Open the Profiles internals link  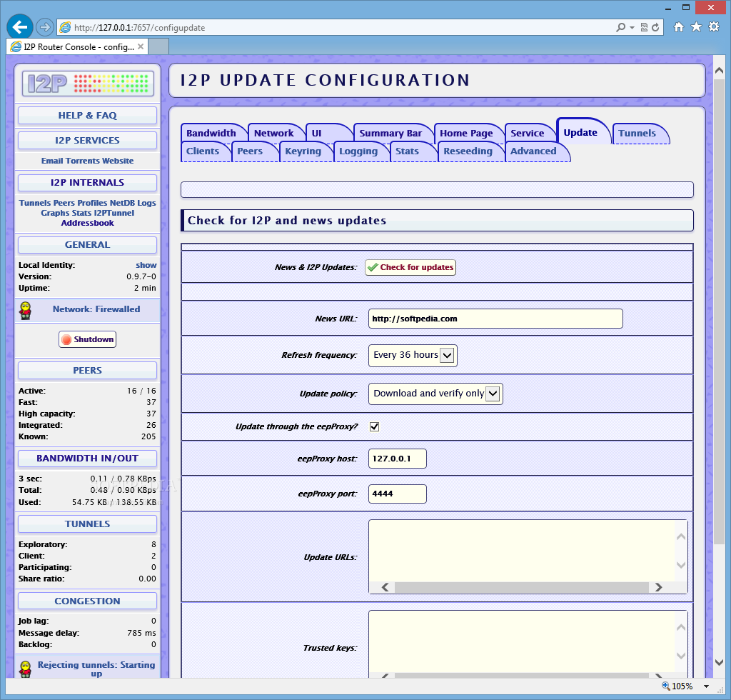(92, 203)
